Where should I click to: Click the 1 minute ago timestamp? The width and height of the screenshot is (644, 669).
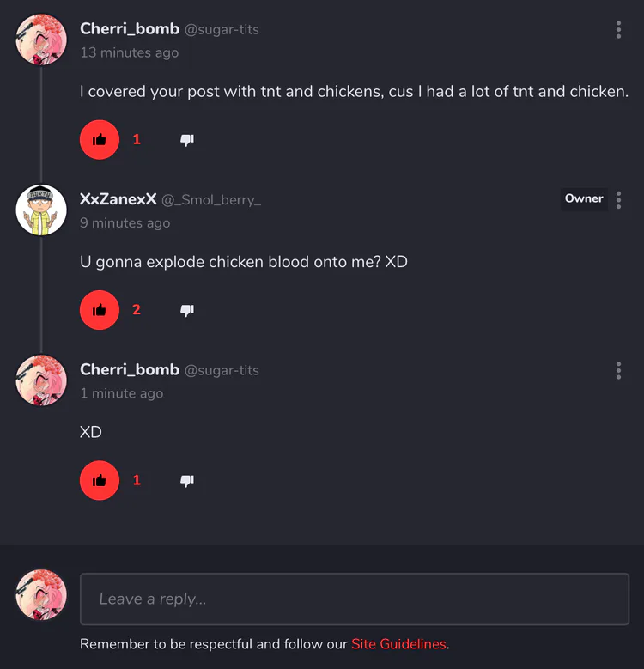point(121,393)
